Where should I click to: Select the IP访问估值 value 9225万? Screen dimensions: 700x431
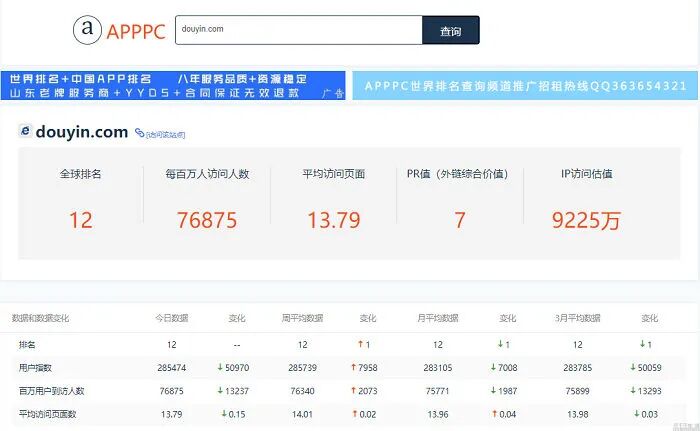tap(586, 220)
